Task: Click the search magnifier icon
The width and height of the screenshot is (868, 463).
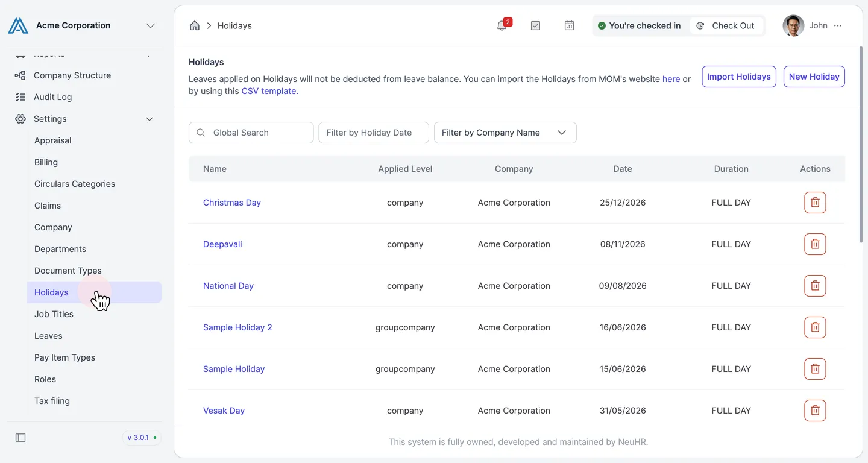Action: pyautogui.click(x=201, y=133)
